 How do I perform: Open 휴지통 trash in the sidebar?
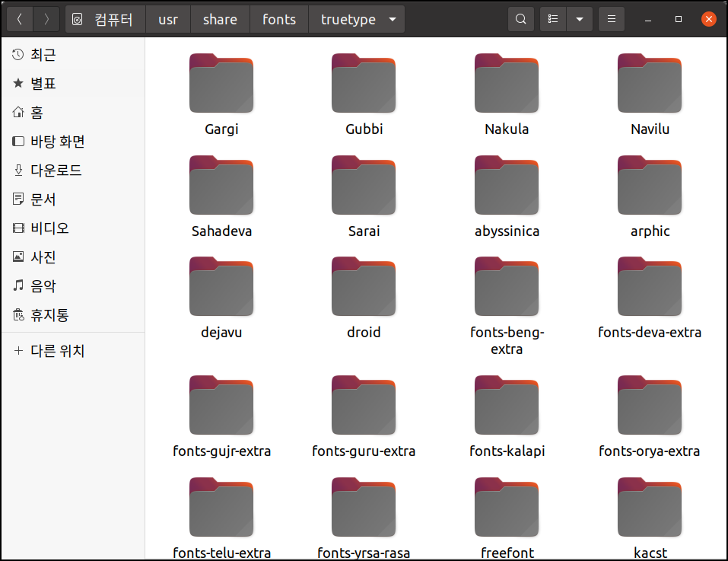(x=73, y=315)
